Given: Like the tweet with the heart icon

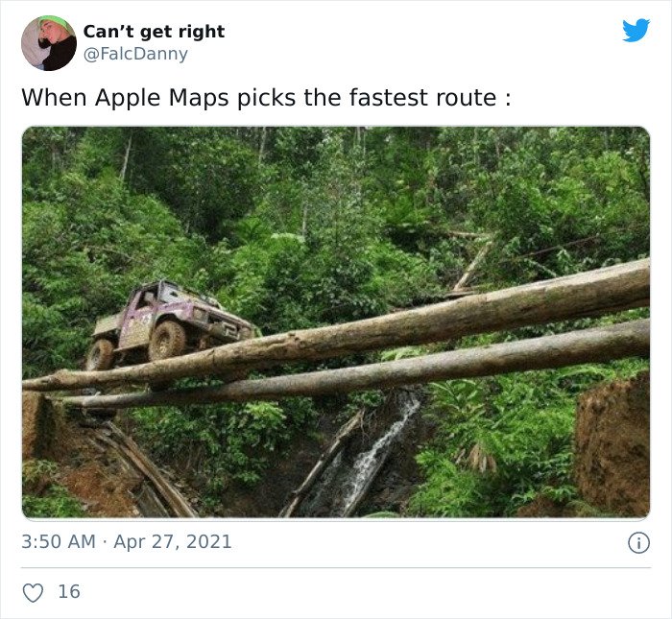Looking at the screenshot, I should [33, 593].
